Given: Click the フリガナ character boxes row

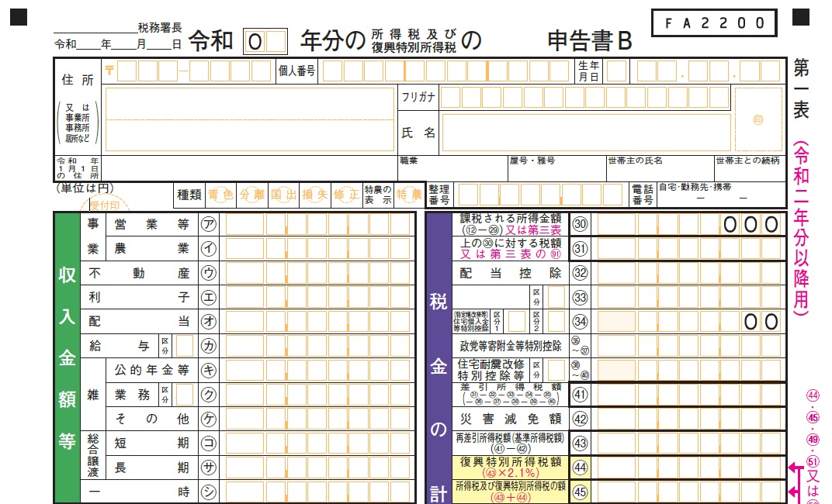Looking at the screenshot, I should (x=585, y=98).
